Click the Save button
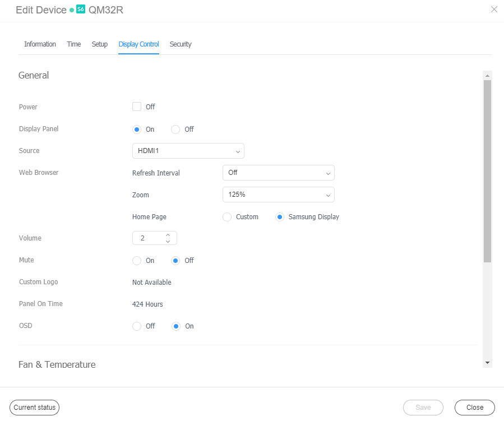 (x=423, y=408)
